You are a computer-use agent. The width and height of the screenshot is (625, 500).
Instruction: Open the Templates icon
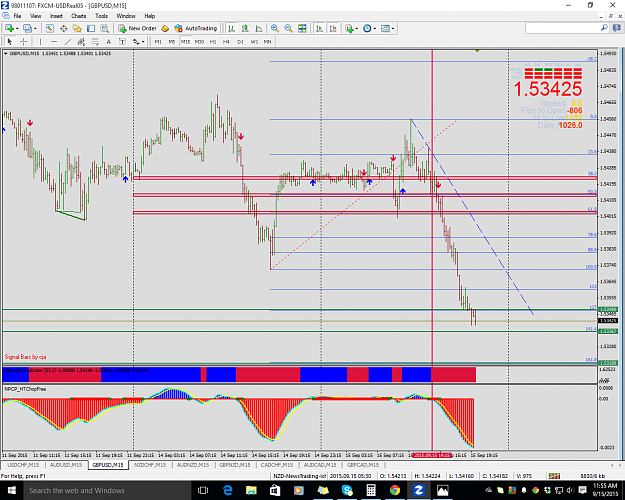[x=385, y=28]
